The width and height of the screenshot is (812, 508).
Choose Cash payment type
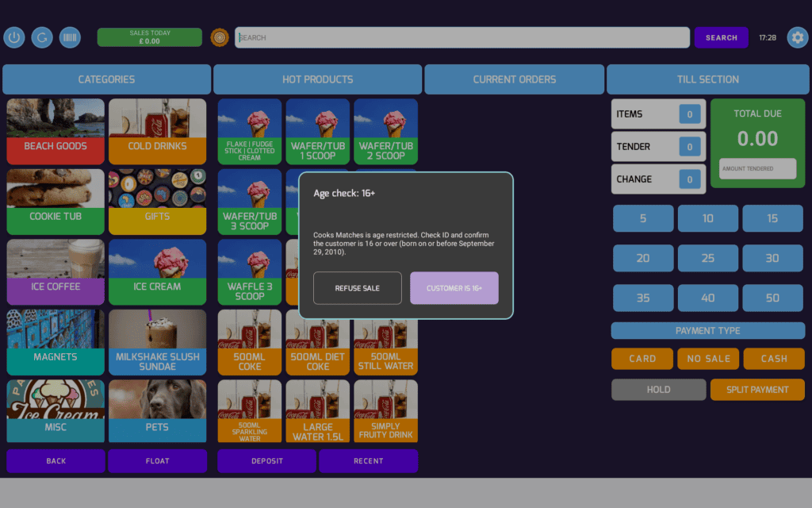coord(774,359)
